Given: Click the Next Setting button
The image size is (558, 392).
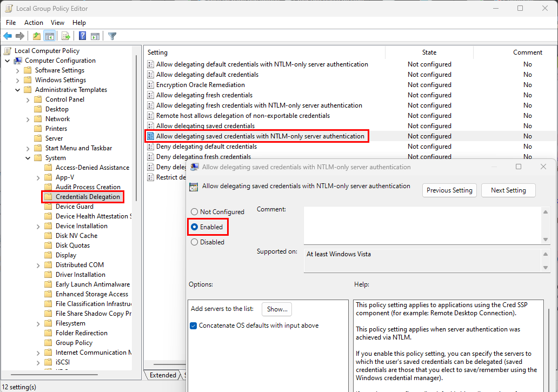Looking at the screenshot, I should coord(508,190).
